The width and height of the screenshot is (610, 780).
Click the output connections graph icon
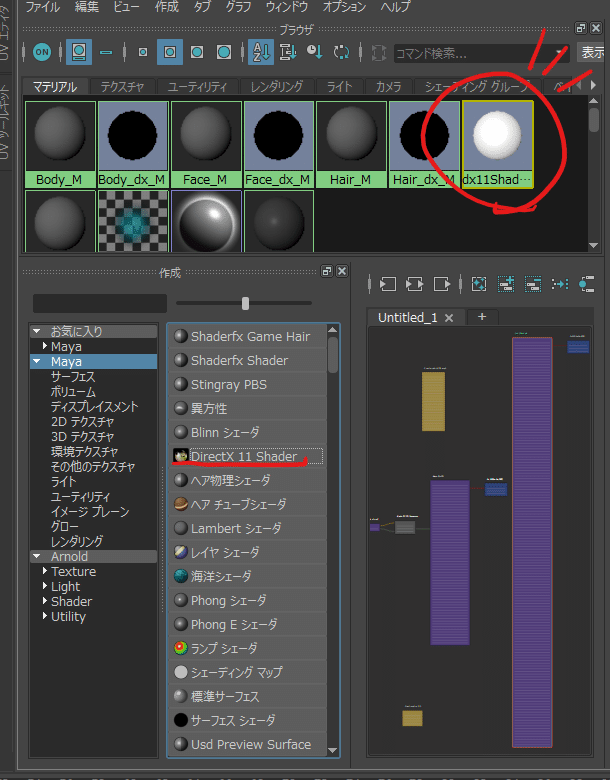pos(441,284)
